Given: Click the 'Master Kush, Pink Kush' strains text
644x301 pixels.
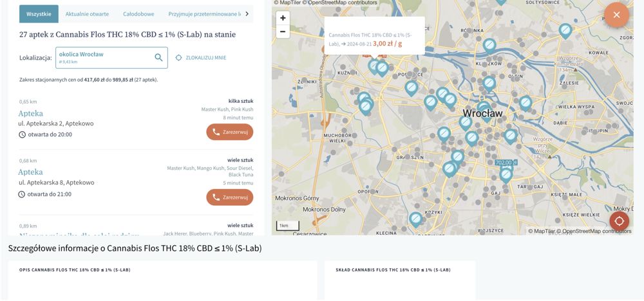Looking at the screenshot, I should click(x=227, y=109).
